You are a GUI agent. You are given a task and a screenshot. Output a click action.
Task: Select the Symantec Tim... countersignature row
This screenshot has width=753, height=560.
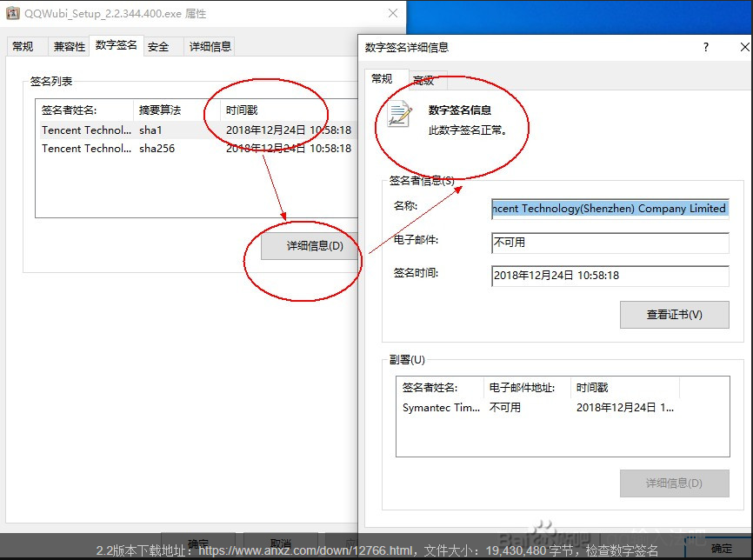point(538,408)
